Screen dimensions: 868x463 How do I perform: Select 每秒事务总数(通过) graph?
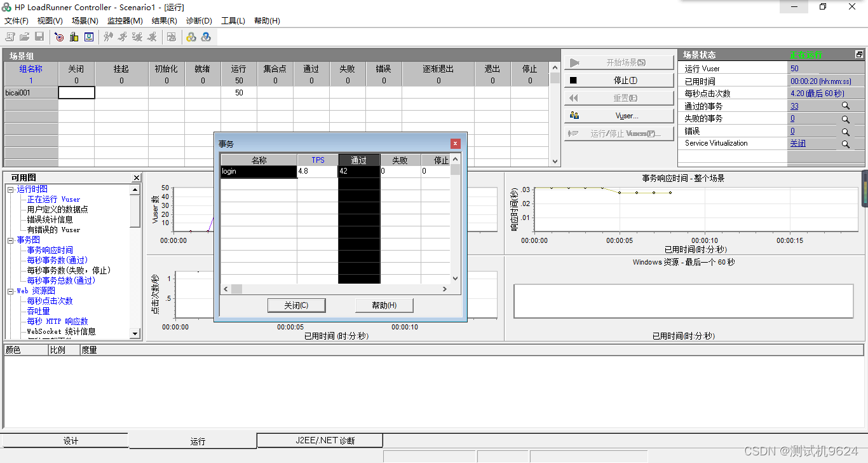click(x=61, y=280)
